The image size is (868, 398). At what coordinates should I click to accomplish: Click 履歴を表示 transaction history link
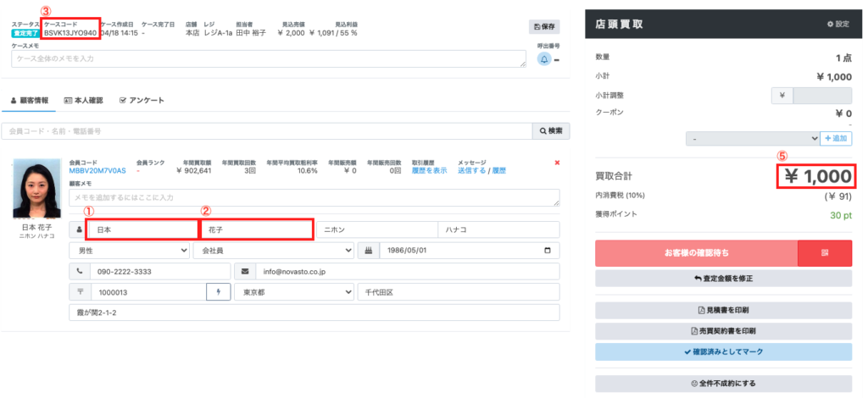click(x=429, y=171)
